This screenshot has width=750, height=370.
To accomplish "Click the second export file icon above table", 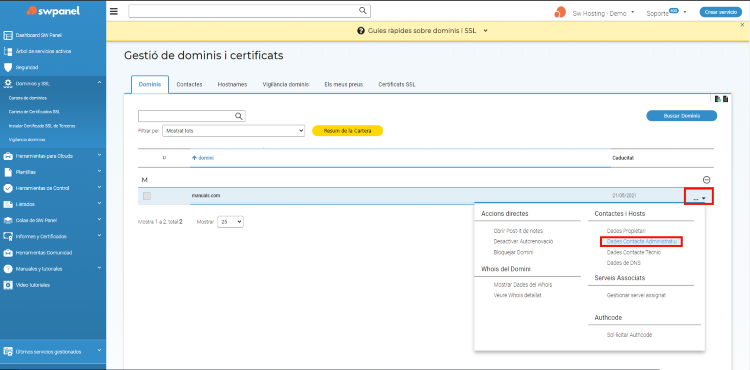I will click(x=725, y=99).
